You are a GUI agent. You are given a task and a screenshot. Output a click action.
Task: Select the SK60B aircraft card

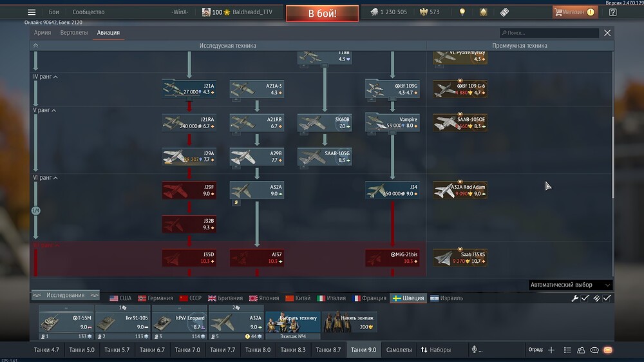tap(325, 122)
